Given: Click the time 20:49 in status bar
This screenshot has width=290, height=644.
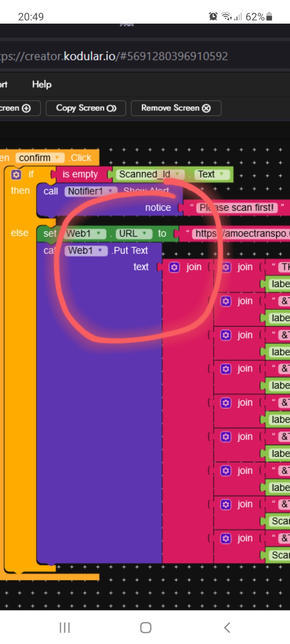Looking at the screenshot, I should point(31,17).
